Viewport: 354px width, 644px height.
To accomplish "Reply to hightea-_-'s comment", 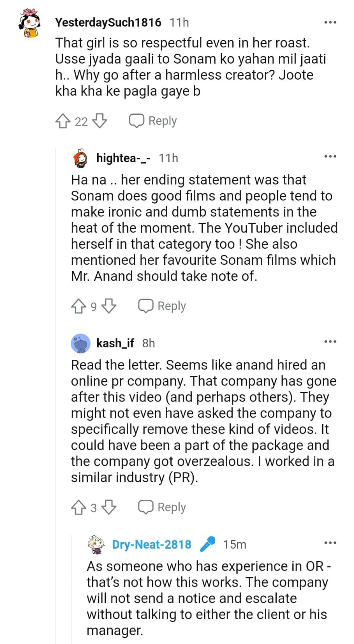I will point(162,306).
